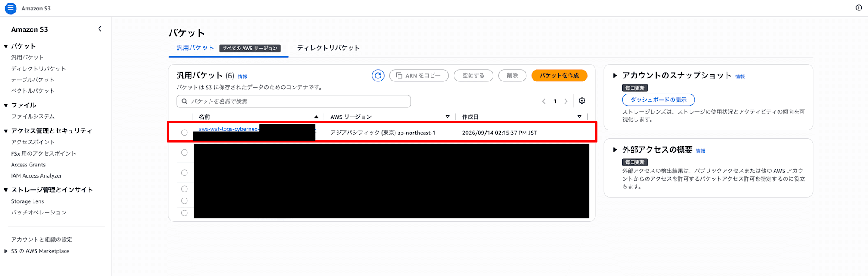Open バッチオペレーション in the sidebar

[39, 212]
